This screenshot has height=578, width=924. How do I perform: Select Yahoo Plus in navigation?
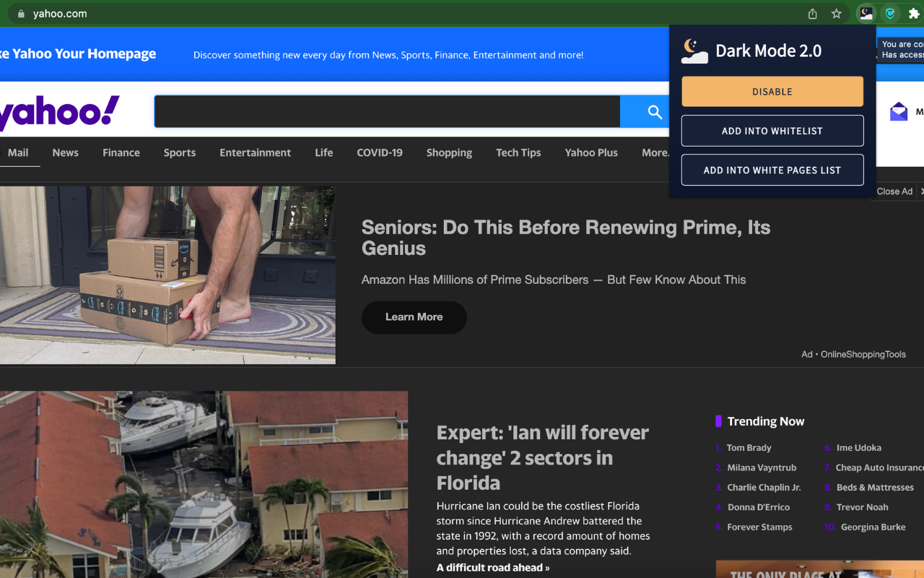tap(591, 152)
